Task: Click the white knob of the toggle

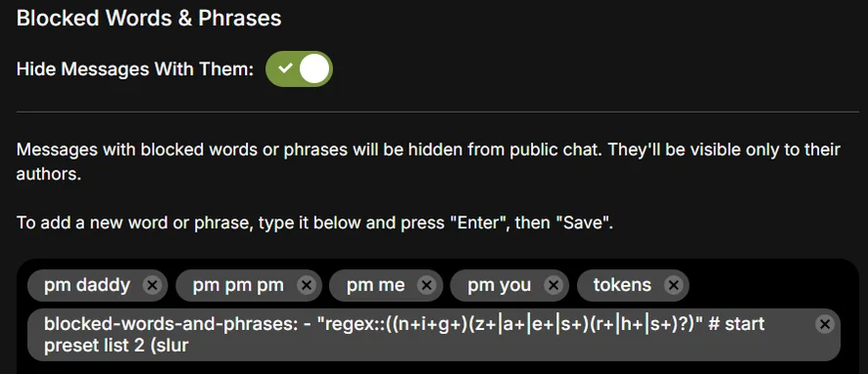Action: tap(315, 70)
